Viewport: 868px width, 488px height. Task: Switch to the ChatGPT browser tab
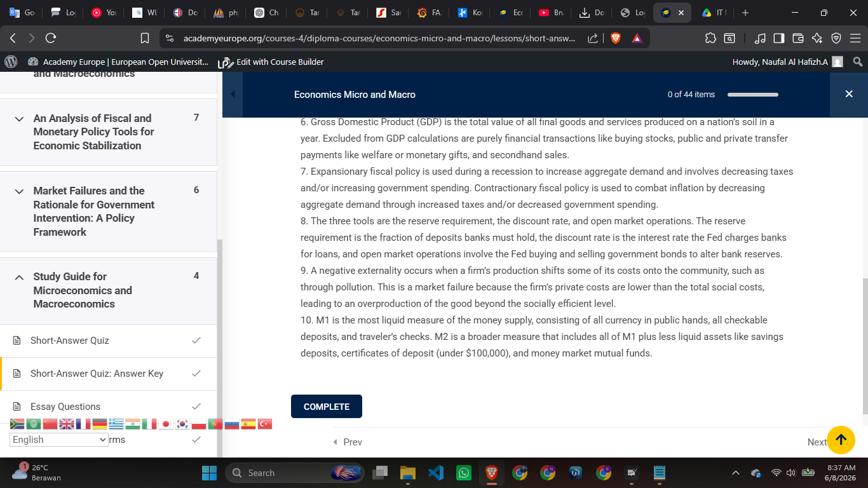click(266, 13)
